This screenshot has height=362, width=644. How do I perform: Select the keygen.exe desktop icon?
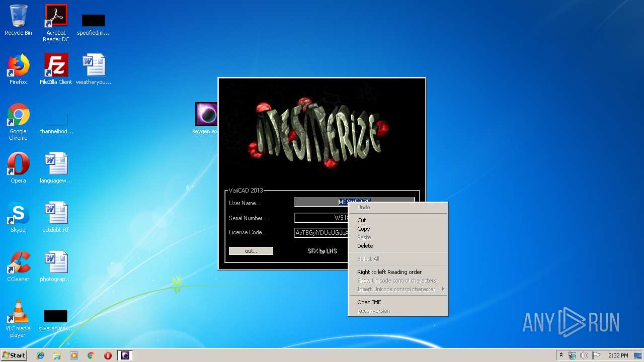pos(206,119)
